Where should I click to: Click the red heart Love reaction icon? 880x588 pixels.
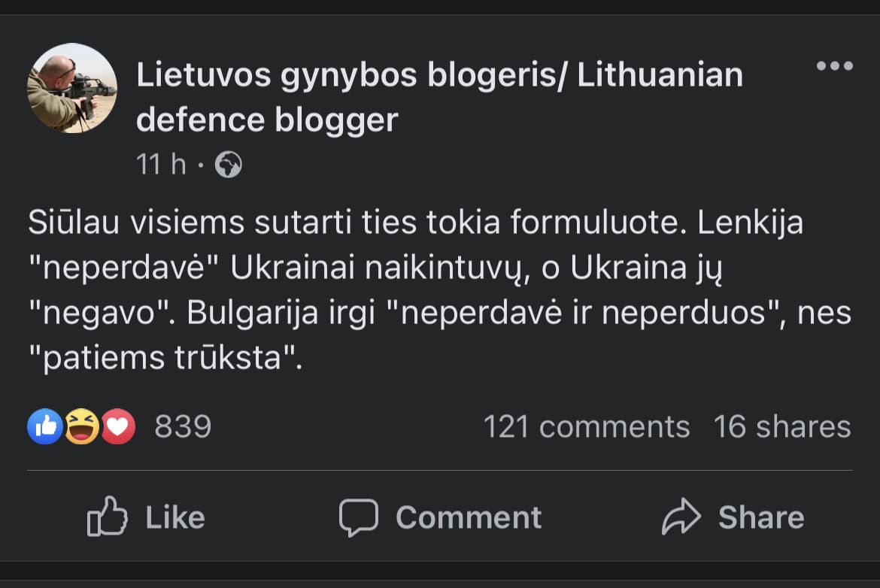coord(117,427)
